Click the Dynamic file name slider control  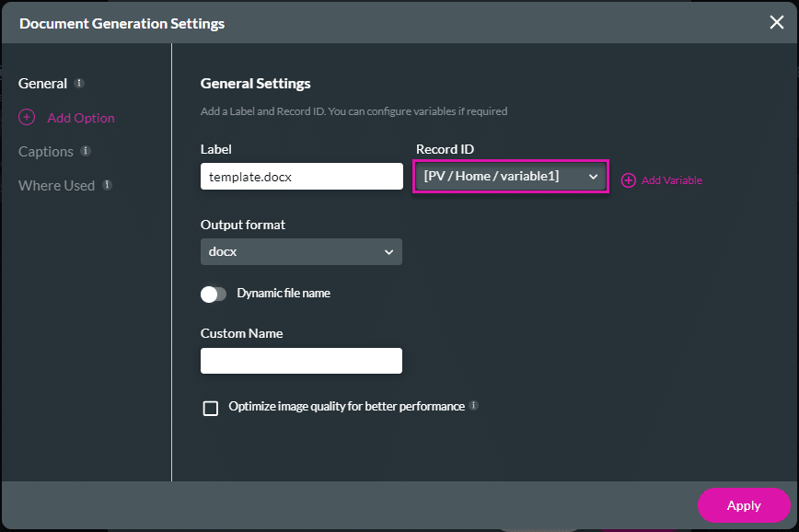click(x=213, y=294)
